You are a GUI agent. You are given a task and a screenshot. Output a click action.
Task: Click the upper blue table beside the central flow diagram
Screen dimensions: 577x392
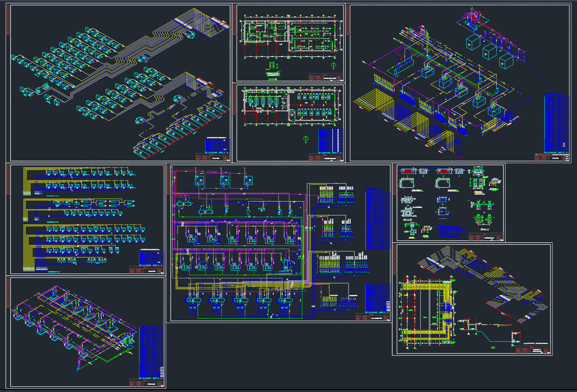(x=378, y=221)
